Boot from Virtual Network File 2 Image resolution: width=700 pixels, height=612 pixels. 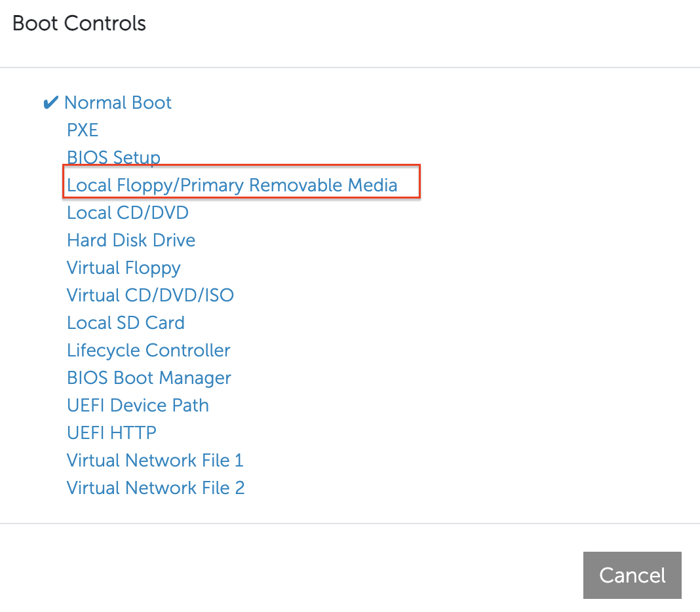pos(155,488)
